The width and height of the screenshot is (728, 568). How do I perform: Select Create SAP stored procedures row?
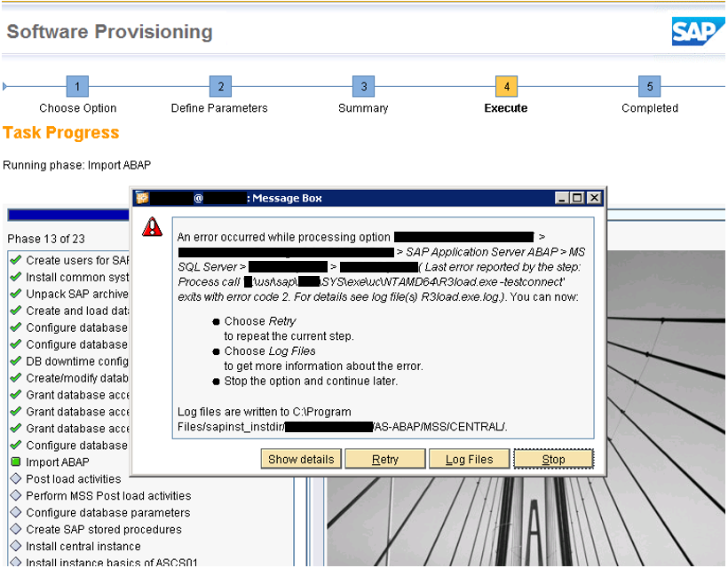point(104,529)
